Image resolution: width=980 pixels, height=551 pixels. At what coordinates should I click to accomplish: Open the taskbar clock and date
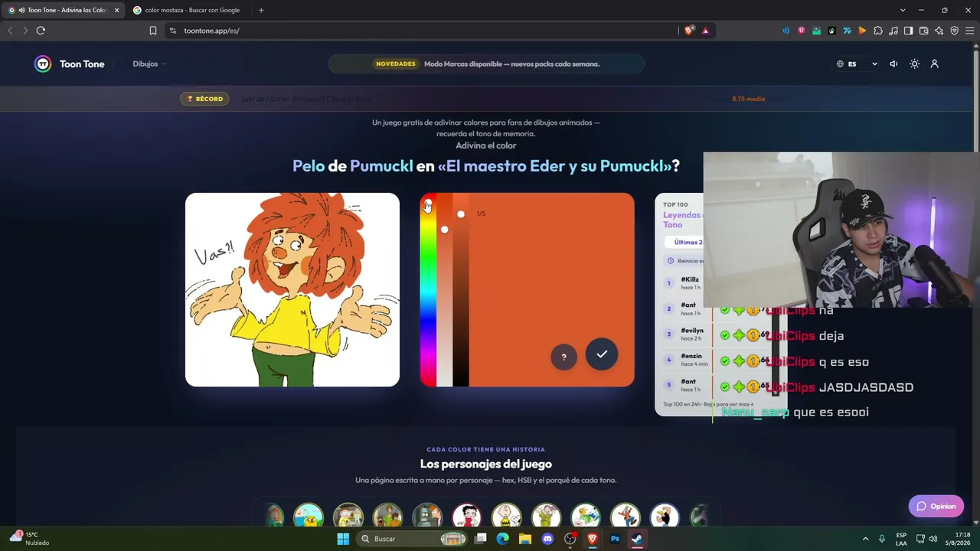(x=957, y=539)
